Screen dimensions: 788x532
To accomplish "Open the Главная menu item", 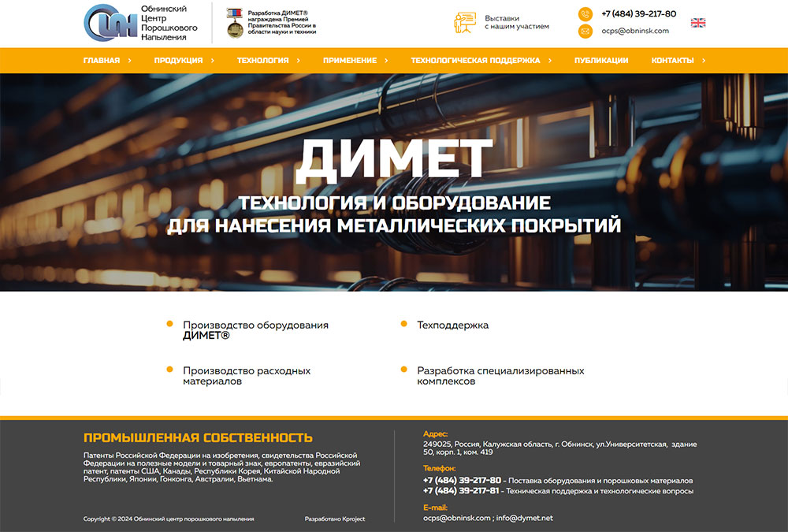I will pos(102,61).
